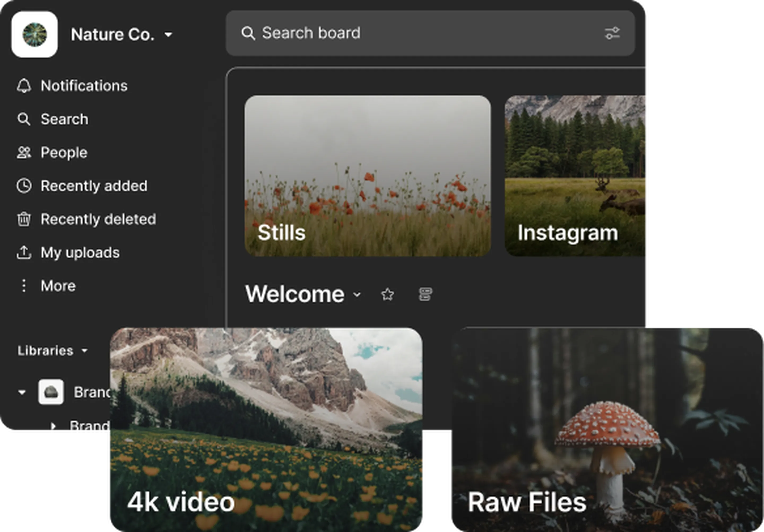Open the Nature Co. workspace dropdown
The image size is (764, 532).
tap(168, 34)
